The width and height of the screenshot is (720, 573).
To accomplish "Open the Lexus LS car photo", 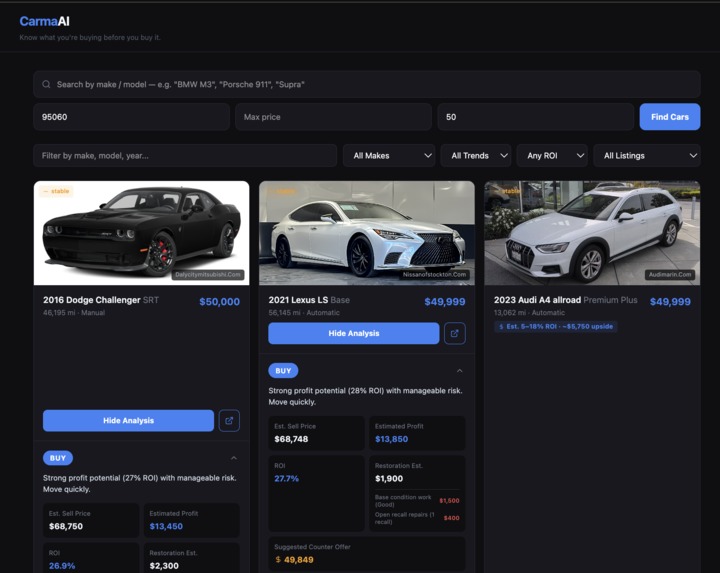I will click(x=367, y=233).
